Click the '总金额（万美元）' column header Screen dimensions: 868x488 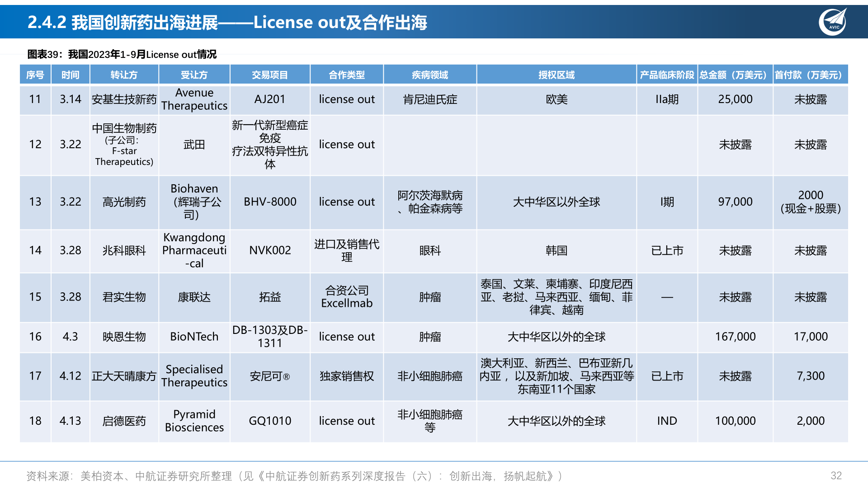[735, 75]
